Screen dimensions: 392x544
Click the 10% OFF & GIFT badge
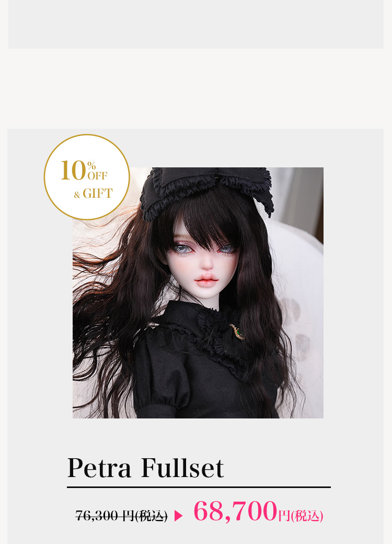87,177
